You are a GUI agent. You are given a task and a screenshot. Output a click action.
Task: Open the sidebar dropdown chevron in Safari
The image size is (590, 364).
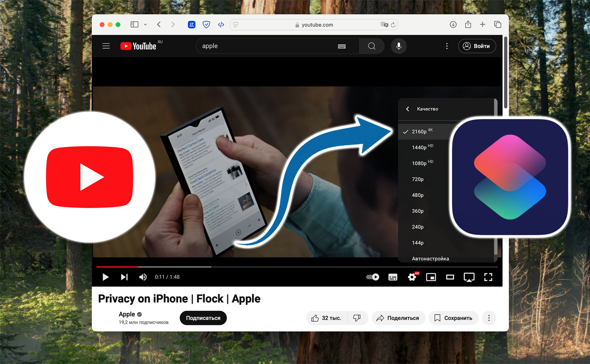point(146,24)
